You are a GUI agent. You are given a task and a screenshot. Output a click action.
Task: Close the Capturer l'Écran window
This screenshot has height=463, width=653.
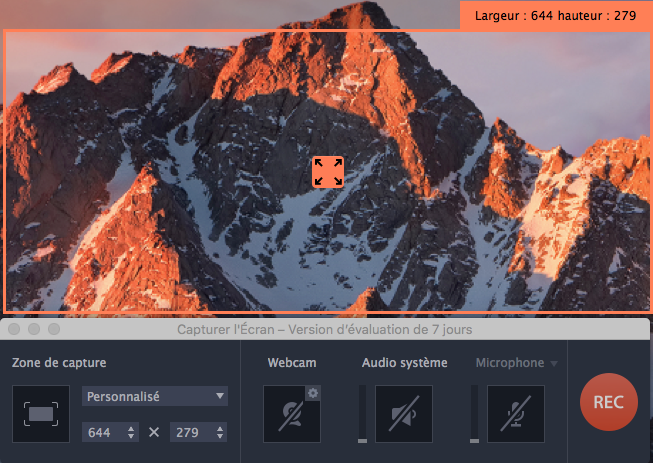coord(14,329)
